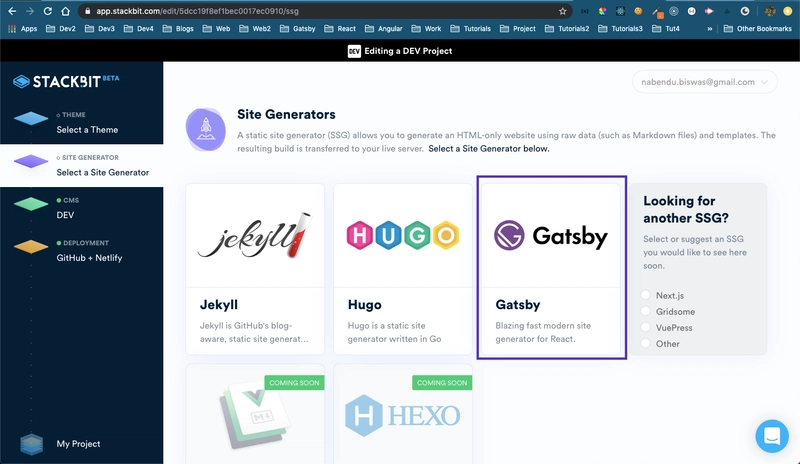Open the Dev2 bookmarks folder
The image size is (800, 464).
tap(61, 29)
